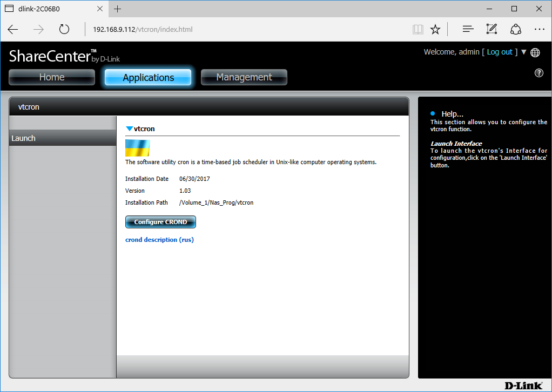The width and height of the screenshot is (552, 392).
Task: Open the crond description (rus) link
Action: coord(159,240)
